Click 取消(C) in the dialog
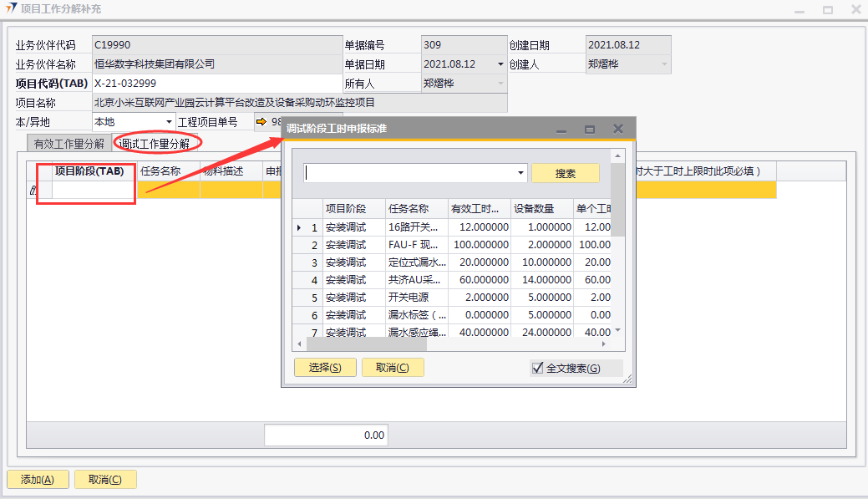 (x=393, y=368)
